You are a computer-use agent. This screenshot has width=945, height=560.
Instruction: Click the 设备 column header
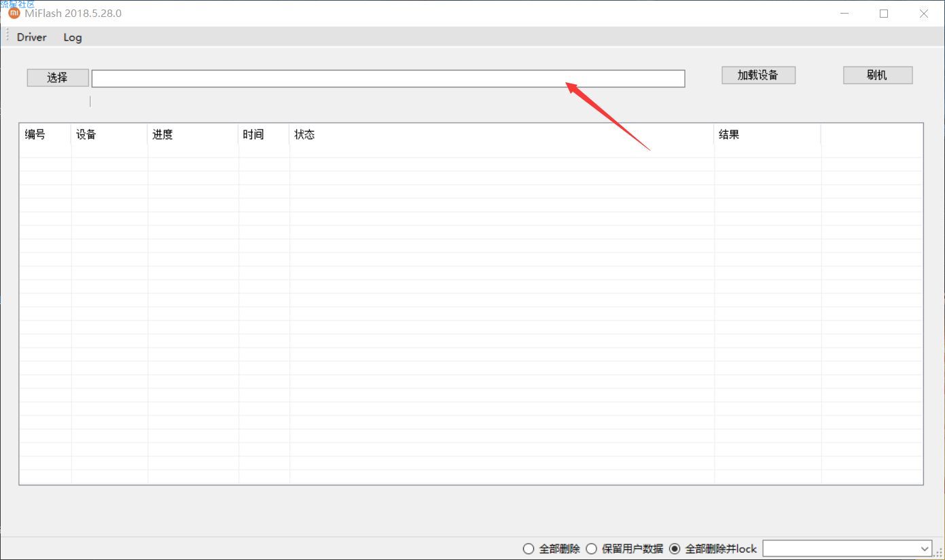109,134
